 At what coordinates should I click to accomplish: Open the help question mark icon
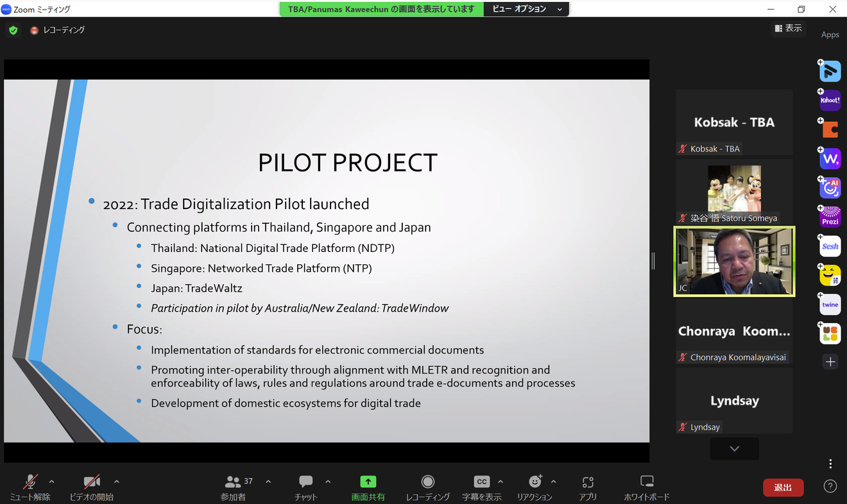click(830, 487)
